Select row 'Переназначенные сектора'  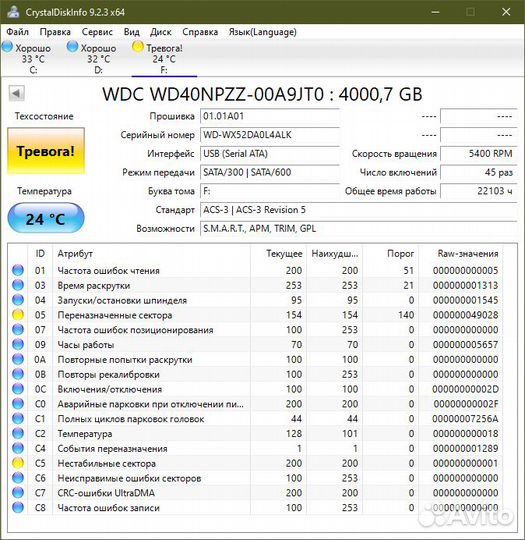point(255,315)
